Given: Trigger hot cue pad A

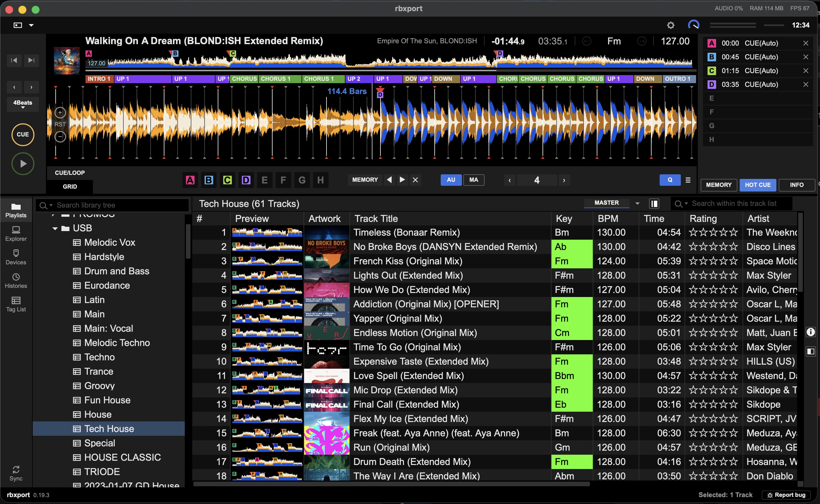Looking at the screenshot, I should 190,180.
